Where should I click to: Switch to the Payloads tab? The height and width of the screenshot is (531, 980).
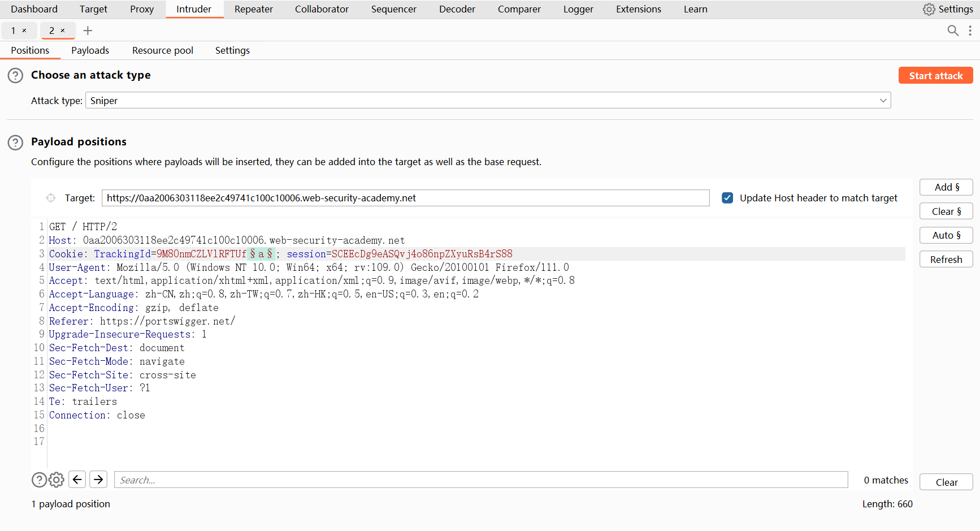click(x=90, y=50)
